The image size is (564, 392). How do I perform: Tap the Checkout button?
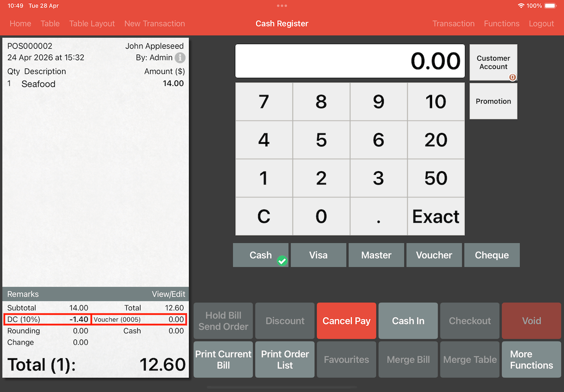pyautogui.click(x=470, y=321)
